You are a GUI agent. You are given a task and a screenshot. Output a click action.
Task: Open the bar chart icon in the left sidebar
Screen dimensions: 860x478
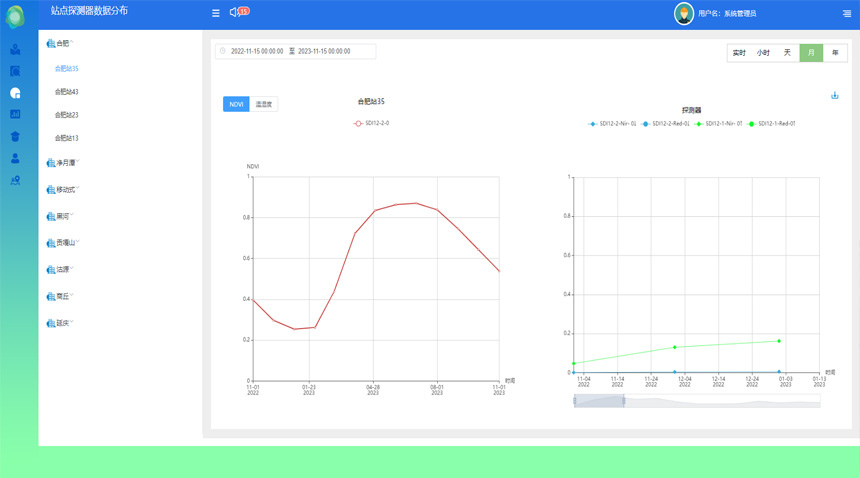pos(15,115)
